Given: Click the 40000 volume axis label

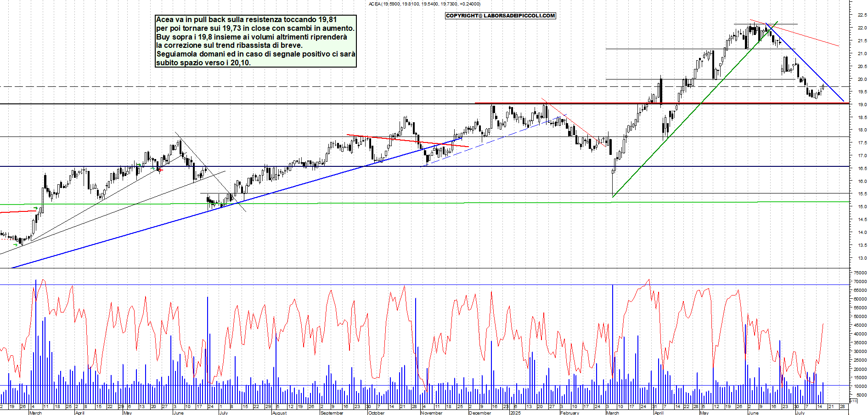Looking at the screenshot, I should 860,334.
